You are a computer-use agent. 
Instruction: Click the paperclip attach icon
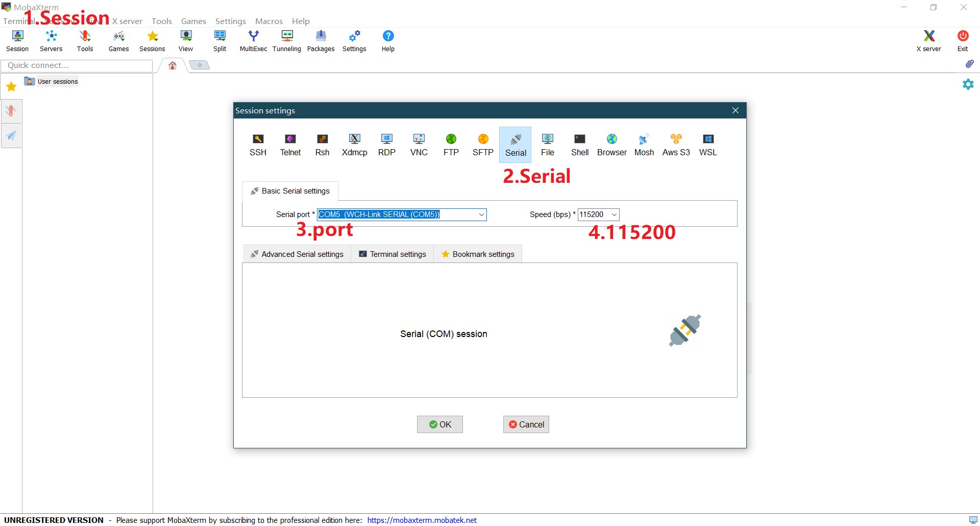[x=969, y=64]
